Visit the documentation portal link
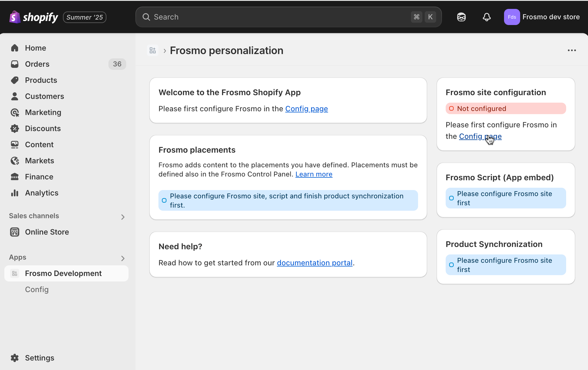The image size is (588, 370). (315, 262)
